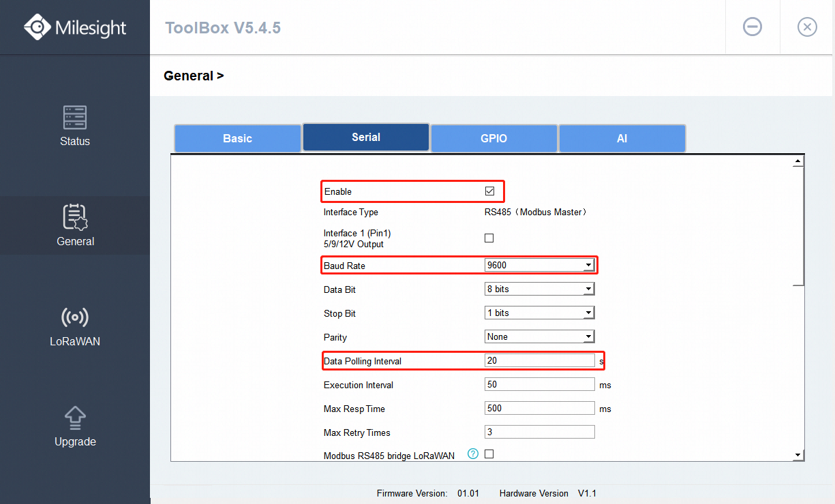Switch to the GPIO tab
This screenshot has height=504, width=835.
[494, 138]
